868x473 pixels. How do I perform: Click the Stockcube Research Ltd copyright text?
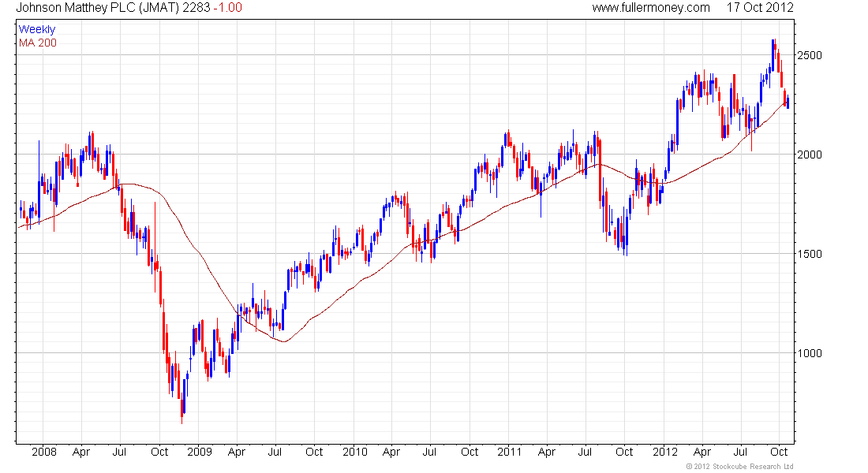(739, 467)
